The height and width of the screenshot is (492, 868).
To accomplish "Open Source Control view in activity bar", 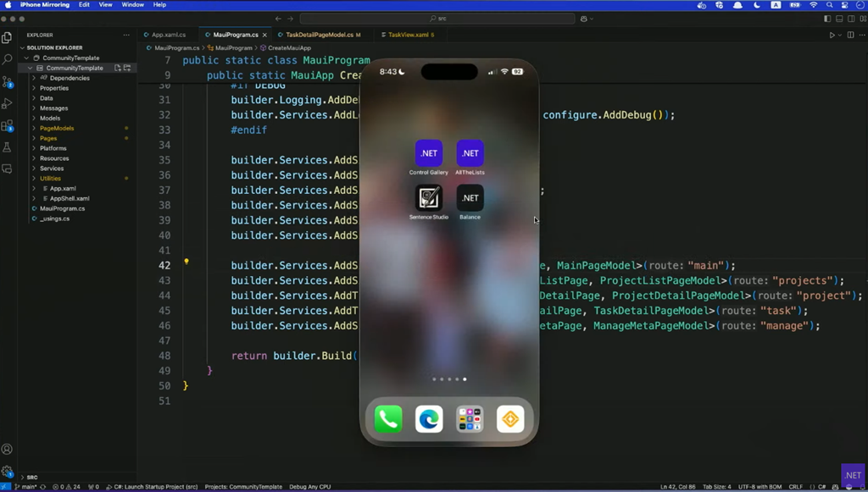I will coord(8,82).
